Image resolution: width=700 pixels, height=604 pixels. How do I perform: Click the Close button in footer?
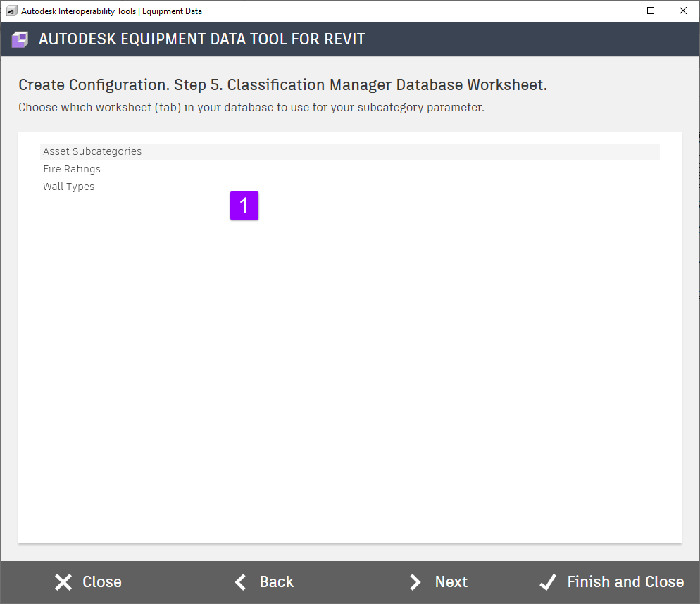click(88, 581)
